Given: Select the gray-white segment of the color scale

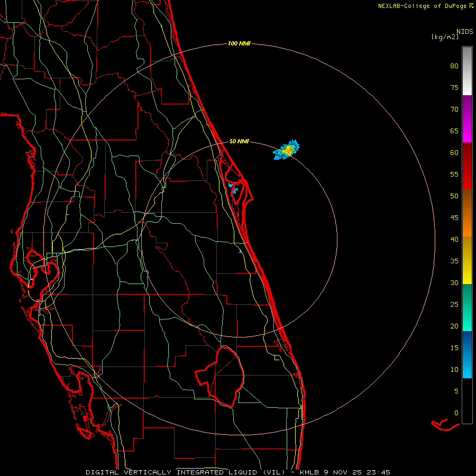Looking at the screenshot, I should pos(467,71).
